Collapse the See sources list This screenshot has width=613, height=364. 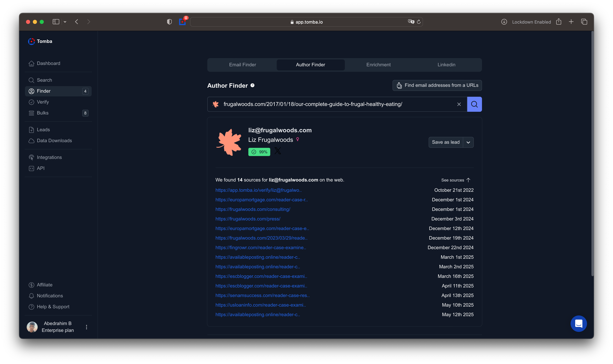[456, 180]
